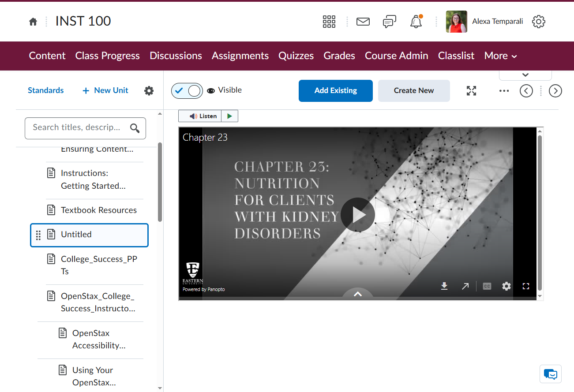Open video in Panopto arrow icon
574x392 pixels.
465,286
